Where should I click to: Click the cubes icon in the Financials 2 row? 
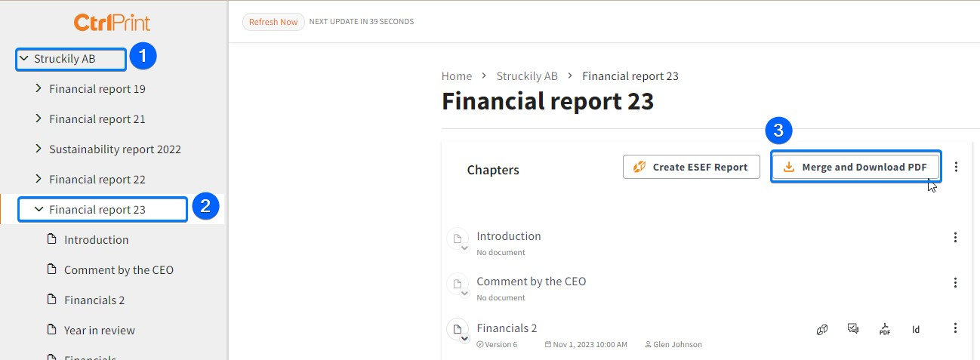click(822, 329)
